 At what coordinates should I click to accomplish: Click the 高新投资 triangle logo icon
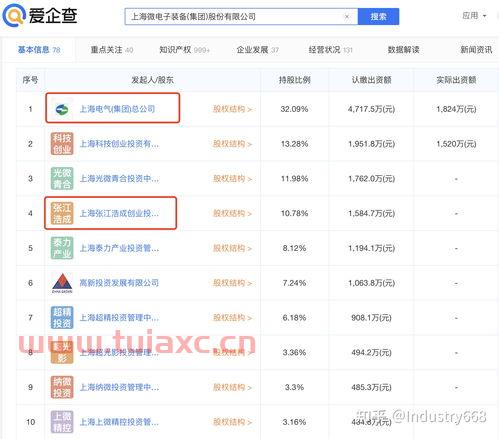coord(62,283)
